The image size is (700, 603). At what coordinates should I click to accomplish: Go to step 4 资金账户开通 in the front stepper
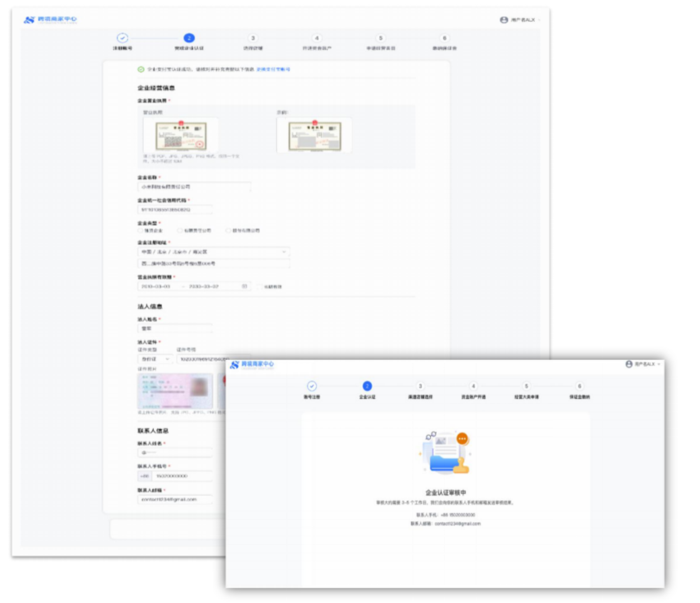click(x=473, y=386)
